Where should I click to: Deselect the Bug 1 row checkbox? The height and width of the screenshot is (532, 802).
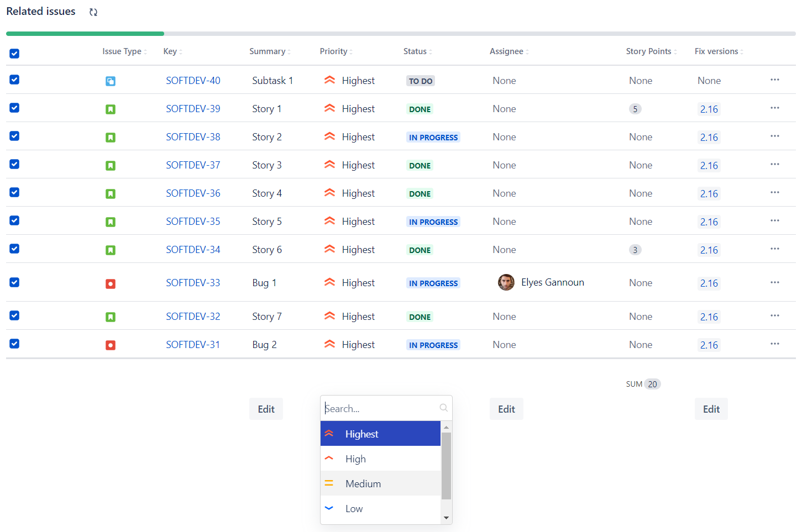click(x=14, y=282)
